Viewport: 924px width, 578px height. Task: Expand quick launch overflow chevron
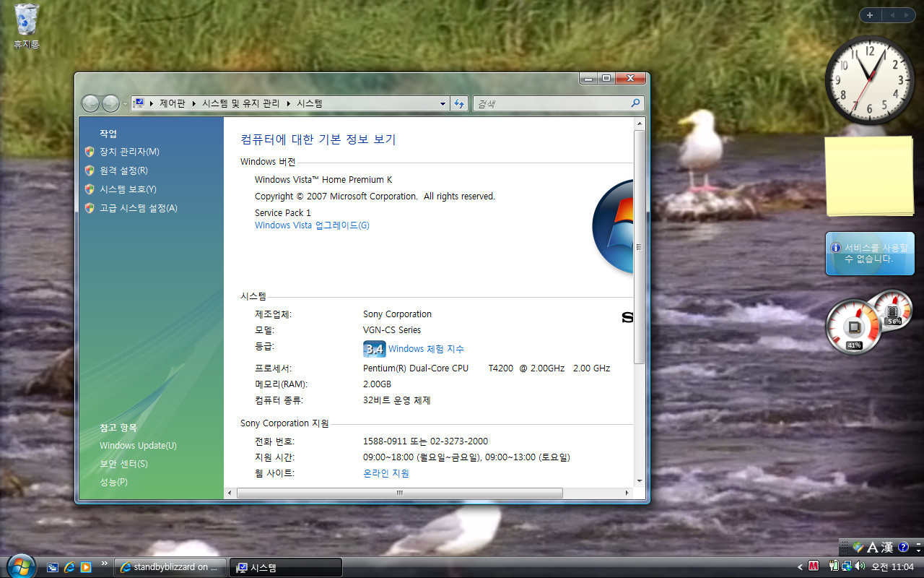[x=105, y=563]
